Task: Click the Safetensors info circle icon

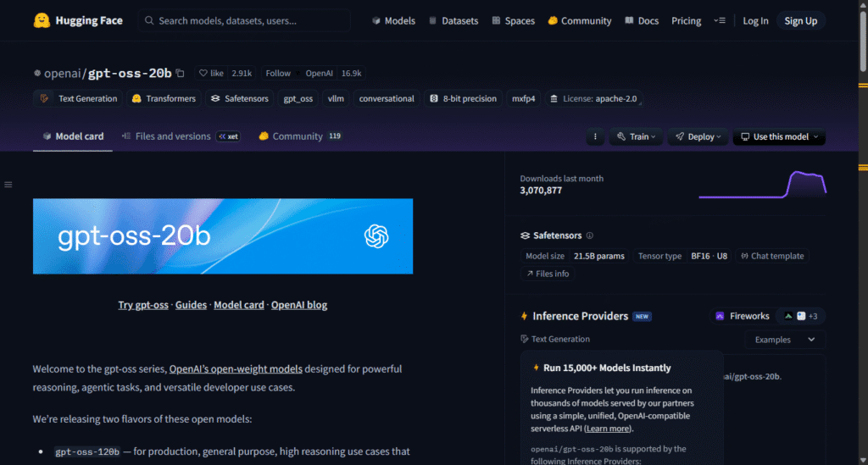Action: click(x=590, y=235)
